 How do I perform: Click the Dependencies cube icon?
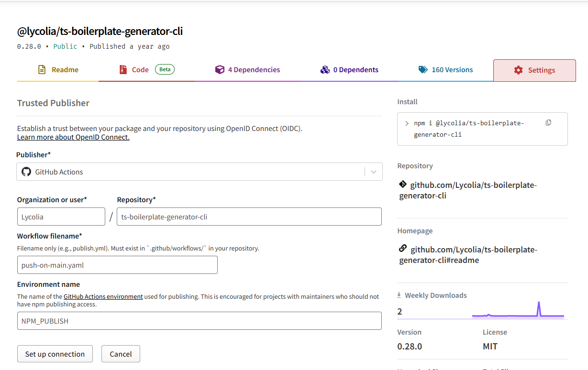click(x=220, y=70)
